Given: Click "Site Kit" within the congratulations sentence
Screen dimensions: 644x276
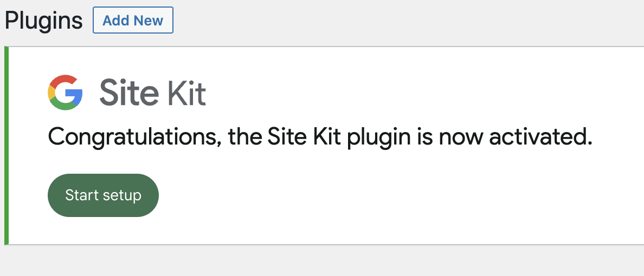Looking at the screenshot, I should coord(304,137).
